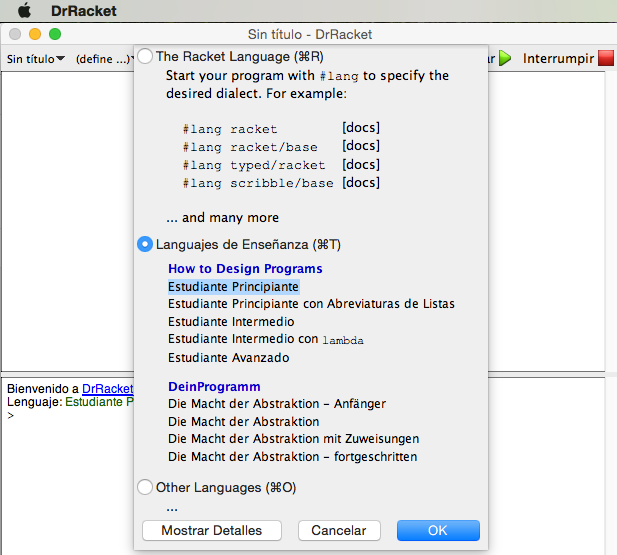Click the red Interrumpir stop icon
The height and width of the screenshot is (555, 617).
tap(606, 58)
